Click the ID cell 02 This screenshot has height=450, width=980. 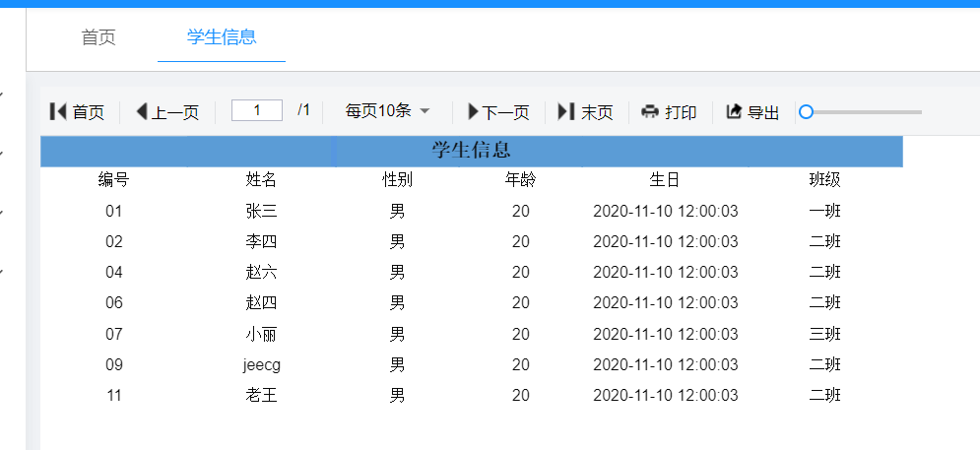pos(113,241)
